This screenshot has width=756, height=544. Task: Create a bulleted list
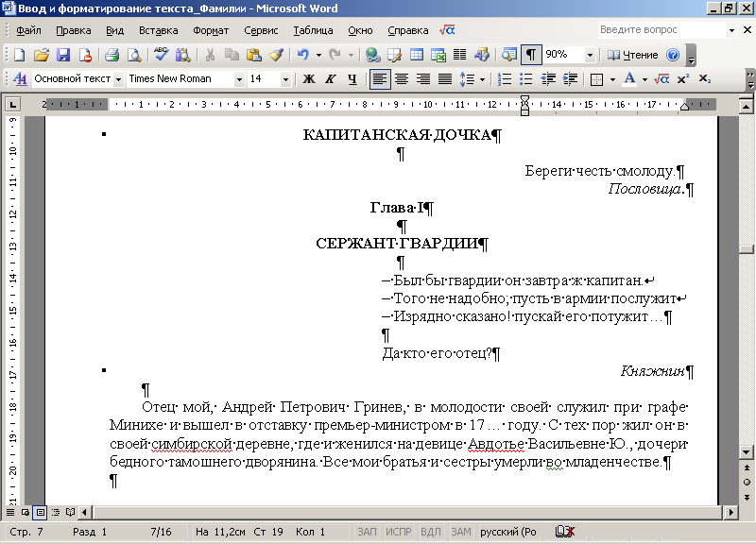[526, 79]
